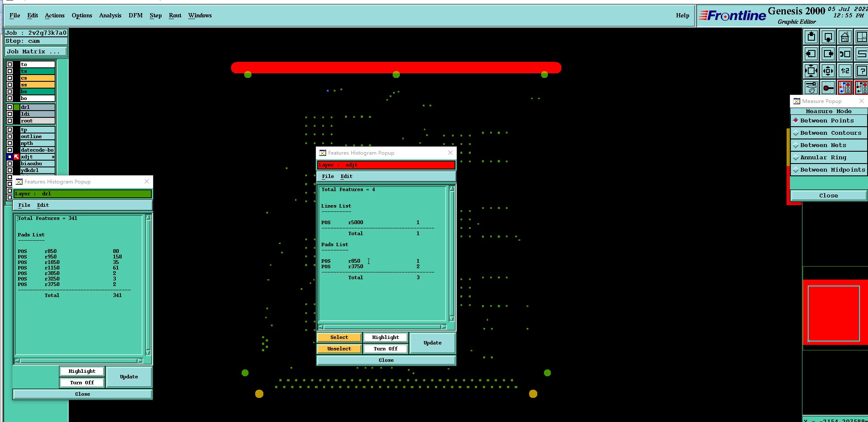This screenshot has height=422, width=868.
Task: Click xdjt histogram horizontal scrollbar right arrow
Action: pyautogui.click(x=444, y=327)
